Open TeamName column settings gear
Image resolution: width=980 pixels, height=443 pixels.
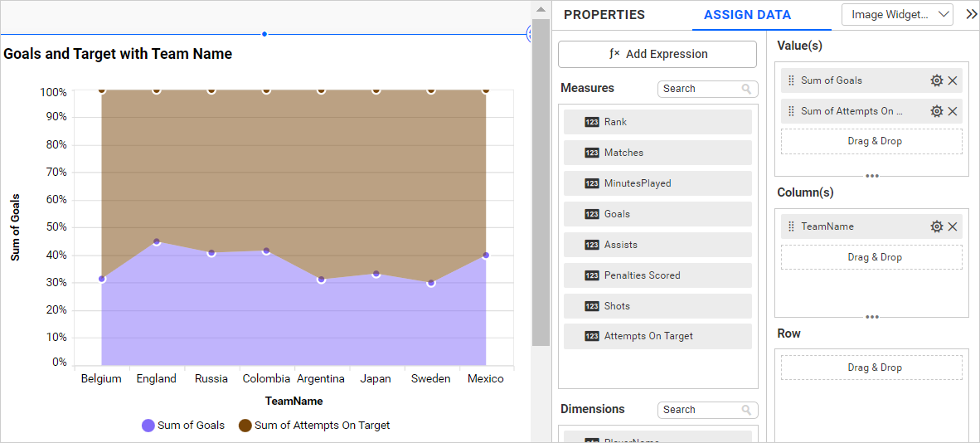click(937, 226)
